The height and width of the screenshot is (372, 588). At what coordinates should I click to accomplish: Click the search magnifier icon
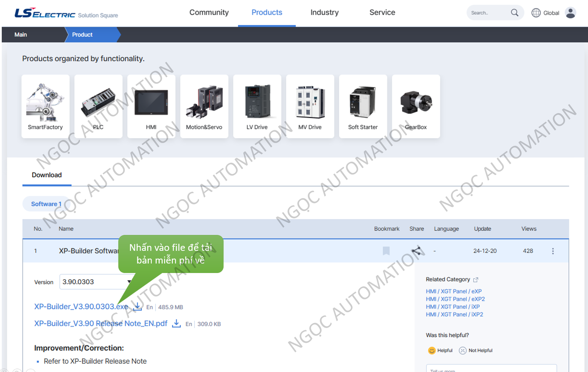pos(514,13)
